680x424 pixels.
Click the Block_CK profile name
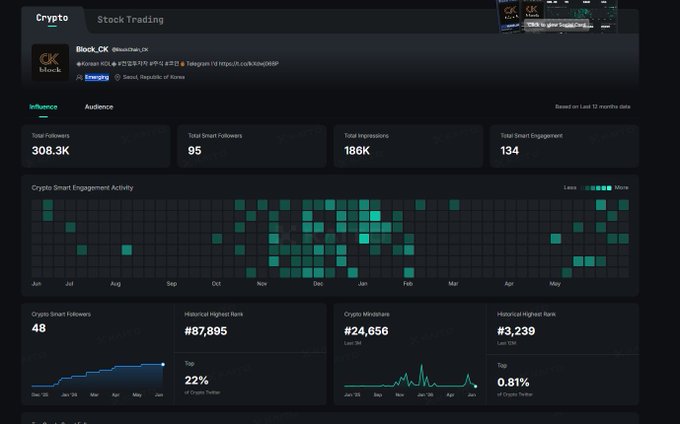pos(92,49)
